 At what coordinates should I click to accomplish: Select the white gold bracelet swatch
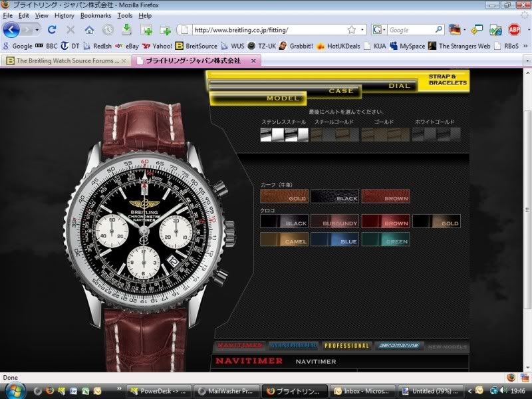coord(436,134)
